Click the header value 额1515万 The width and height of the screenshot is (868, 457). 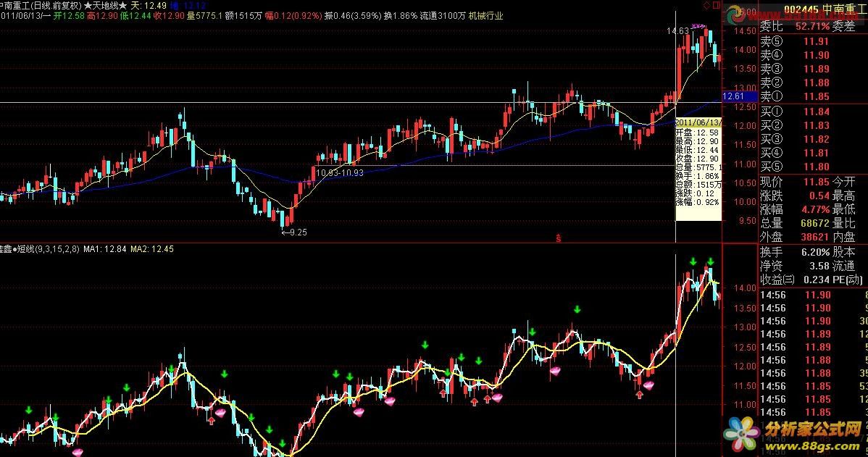click(x=243, y=16)
